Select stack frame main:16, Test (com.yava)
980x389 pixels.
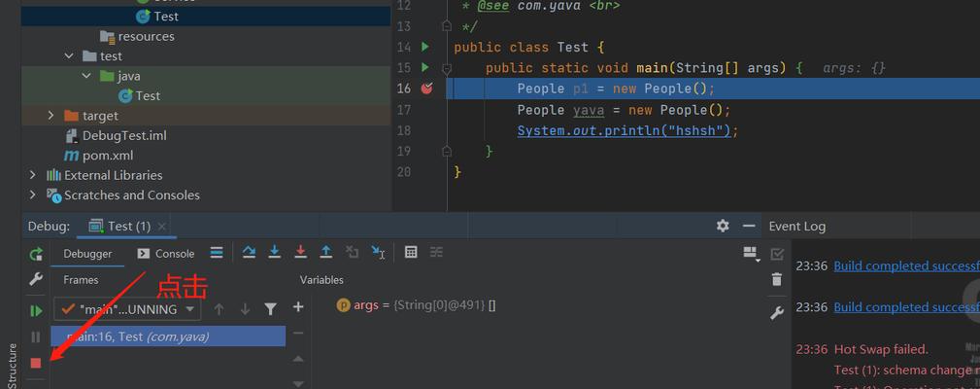[168, 336]
